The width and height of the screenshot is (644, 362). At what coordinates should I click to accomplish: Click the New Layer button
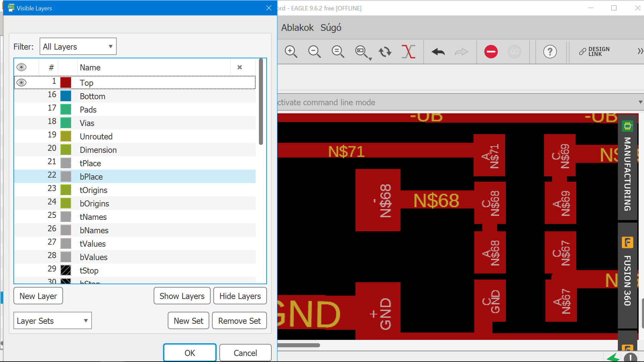click(38, 296)
